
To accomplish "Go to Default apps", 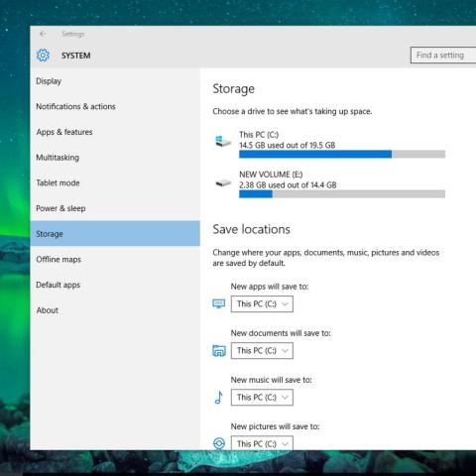I will click(115, 285).
